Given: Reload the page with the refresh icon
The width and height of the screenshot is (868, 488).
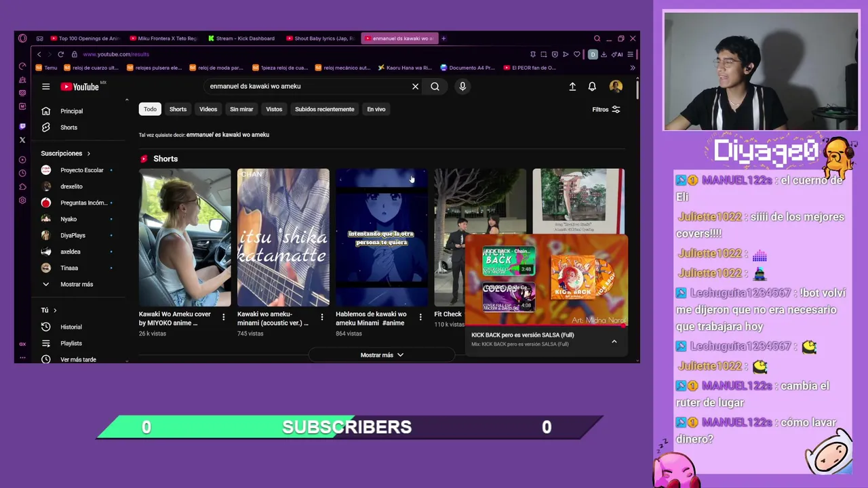Looking at the screenshot, I should click(x=60, y=54).
